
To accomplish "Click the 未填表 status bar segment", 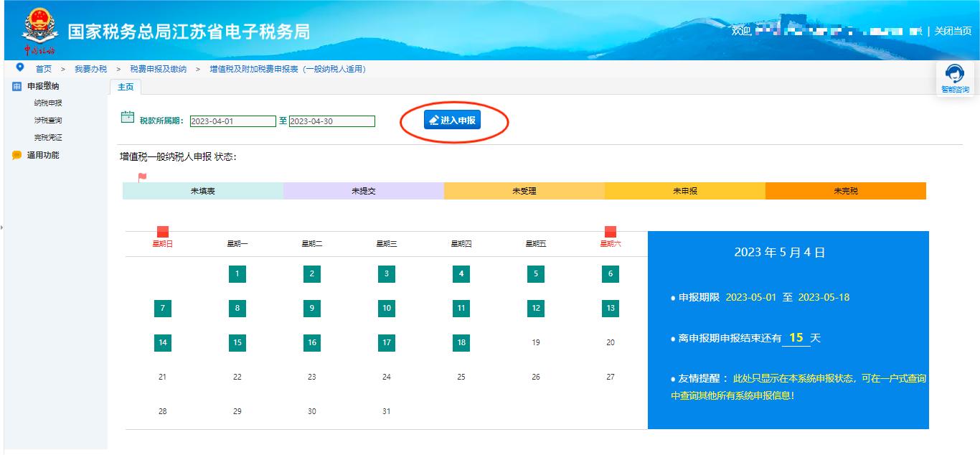I will (x=202, y=192).
